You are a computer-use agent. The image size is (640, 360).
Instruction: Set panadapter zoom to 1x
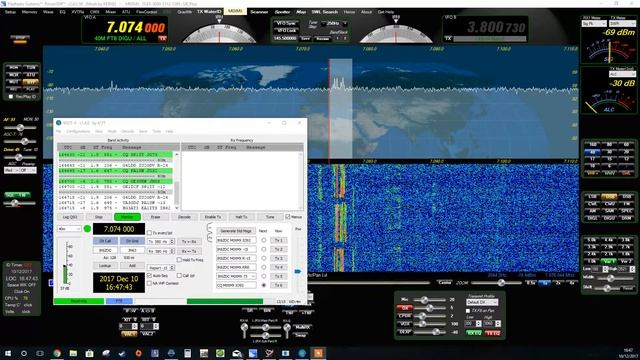coord(544,282)
